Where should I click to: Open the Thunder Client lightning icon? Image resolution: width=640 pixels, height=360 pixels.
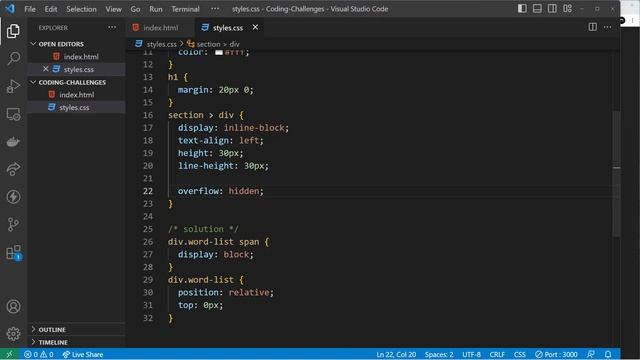pos(13,197)
